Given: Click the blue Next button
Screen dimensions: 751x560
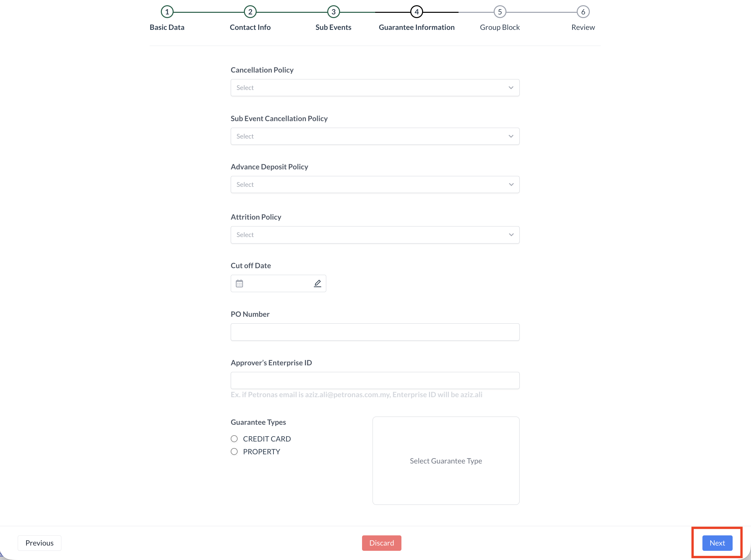Looking at the screenshot, I should pyautogui.click(x=717, y=543).
